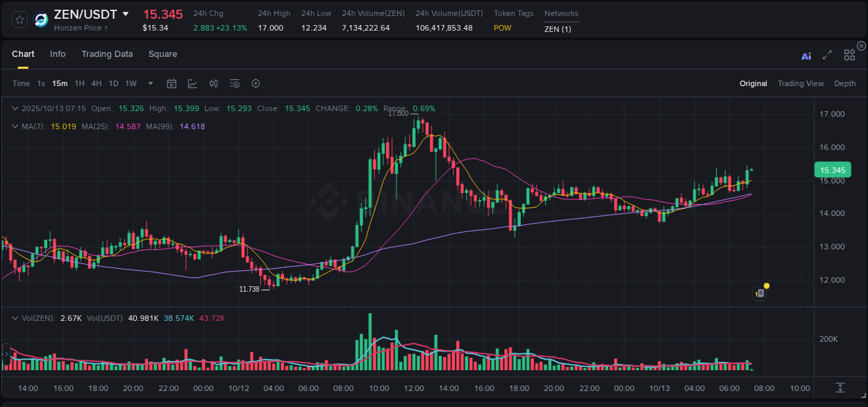Open the extra timeframes dropdown arrow
This screenshot has height=407, width=868.
point(149,83)
